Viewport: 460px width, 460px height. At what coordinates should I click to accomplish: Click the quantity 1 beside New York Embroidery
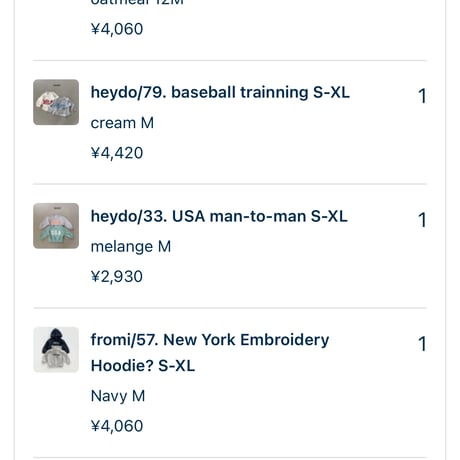(422, 344)
